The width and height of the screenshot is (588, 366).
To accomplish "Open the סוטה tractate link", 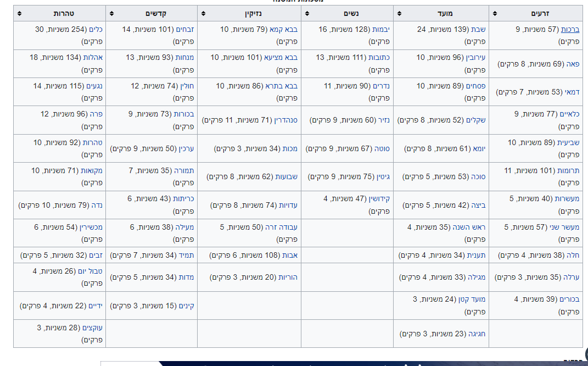I will [x=382, y=148].
